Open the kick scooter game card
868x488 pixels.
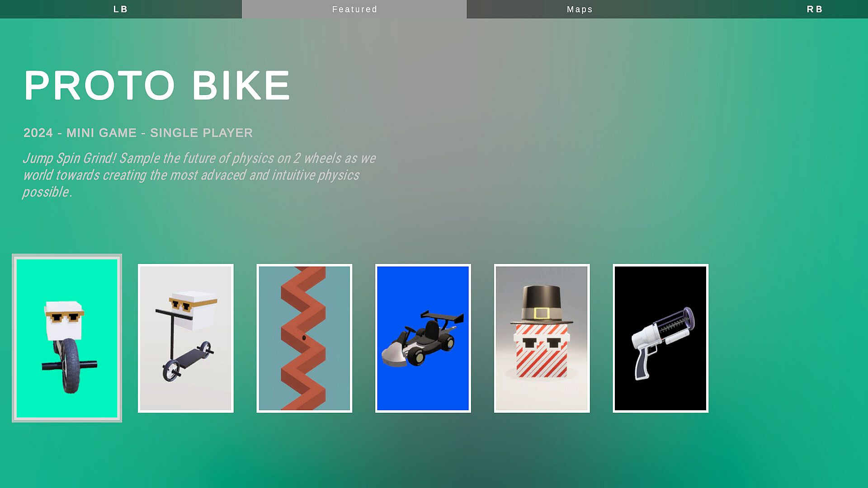(x=186, y=338)
